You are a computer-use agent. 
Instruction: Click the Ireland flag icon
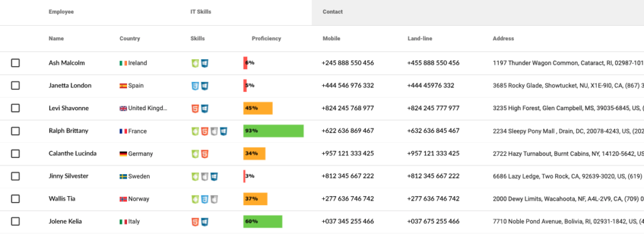123,64
